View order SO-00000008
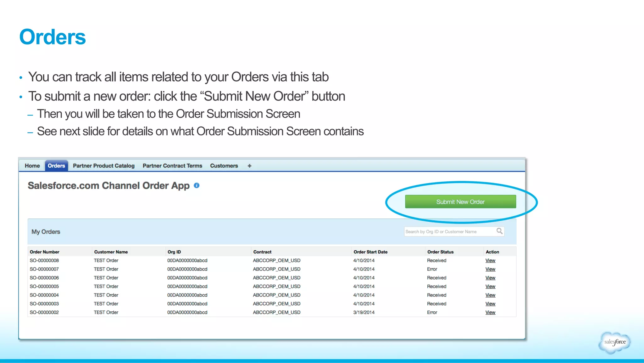Image resolution: width=644 pixels, height=363 pixels. tap(490, 260)
